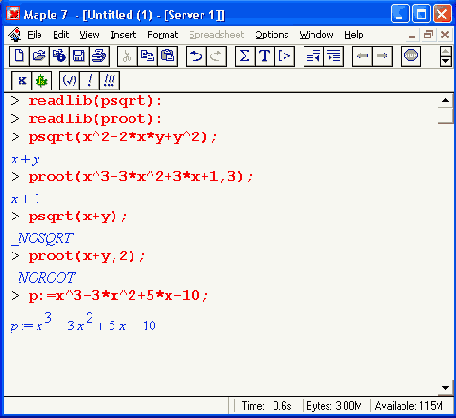Open the Help menu
The image size is (456, 418).
(354, 35)
